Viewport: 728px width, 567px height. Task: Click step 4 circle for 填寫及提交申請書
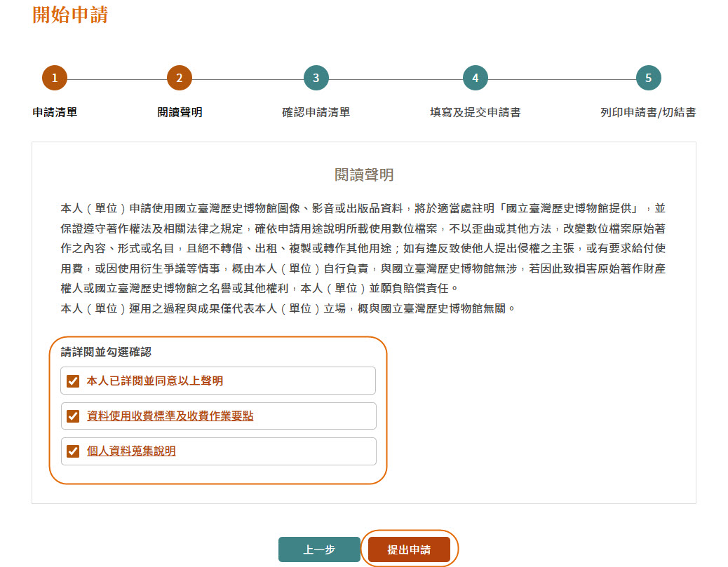tap(476, 78)
